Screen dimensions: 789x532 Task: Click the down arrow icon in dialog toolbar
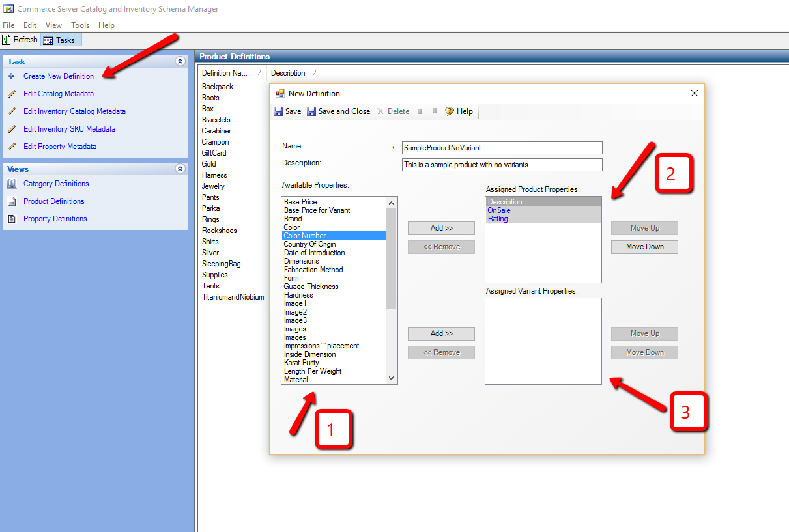(435, 111)
